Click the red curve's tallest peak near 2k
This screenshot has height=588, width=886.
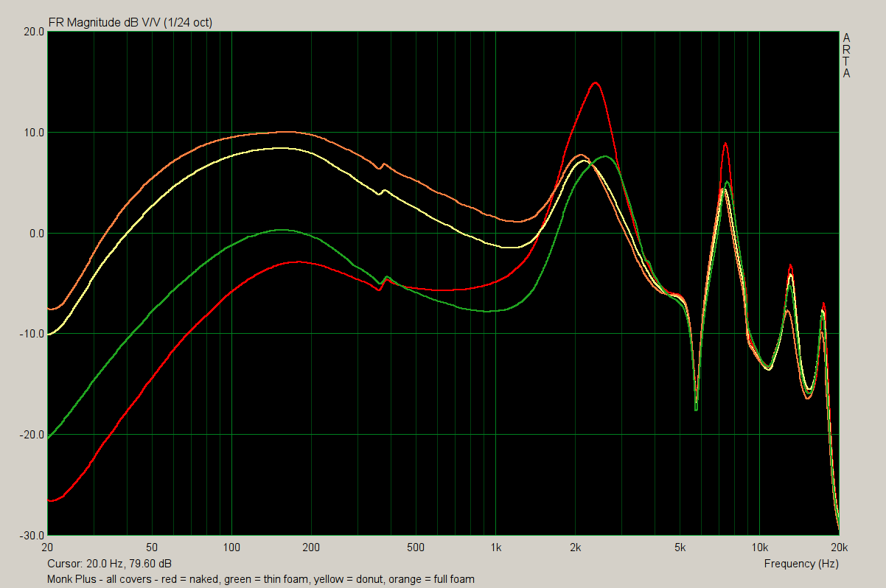point(596,83)
